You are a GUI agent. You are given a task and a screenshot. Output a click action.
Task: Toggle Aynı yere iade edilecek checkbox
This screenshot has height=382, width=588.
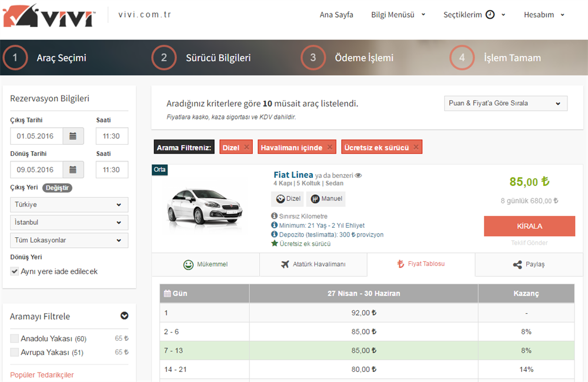coord(14,271)
